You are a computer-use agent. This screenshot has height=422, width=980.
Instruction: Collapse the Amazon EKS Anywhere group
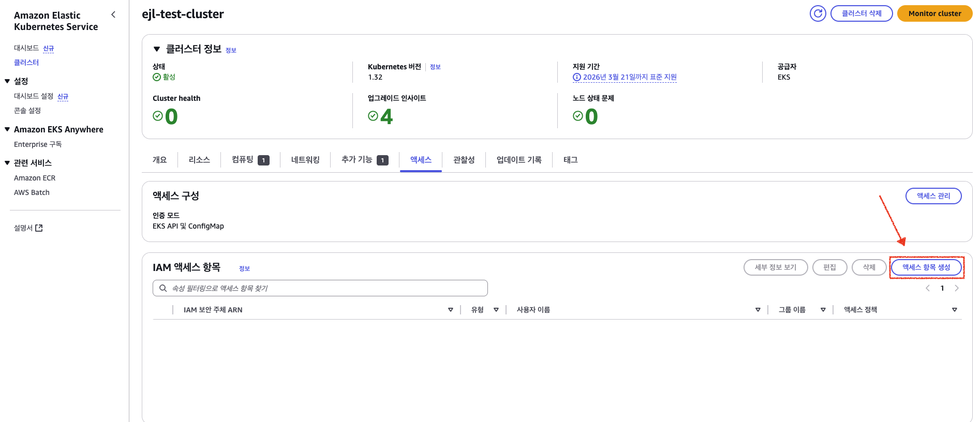(7, 129)
